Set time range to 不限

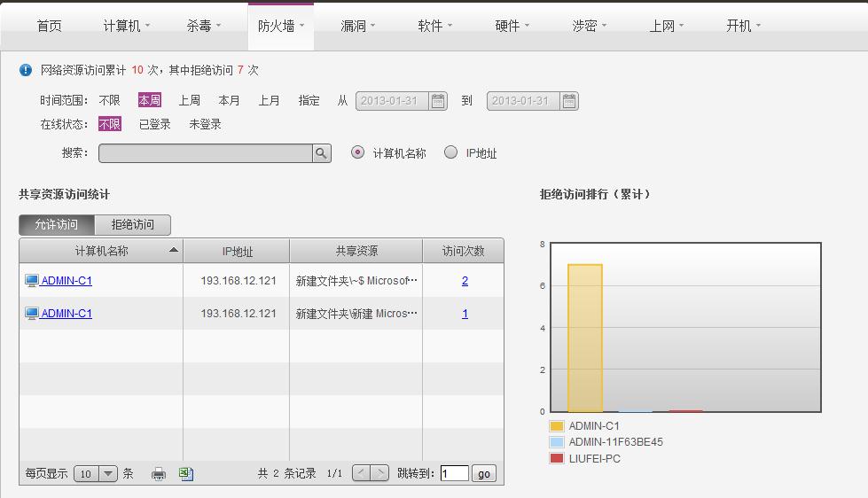pyautogui.click(x=109, y=100)
